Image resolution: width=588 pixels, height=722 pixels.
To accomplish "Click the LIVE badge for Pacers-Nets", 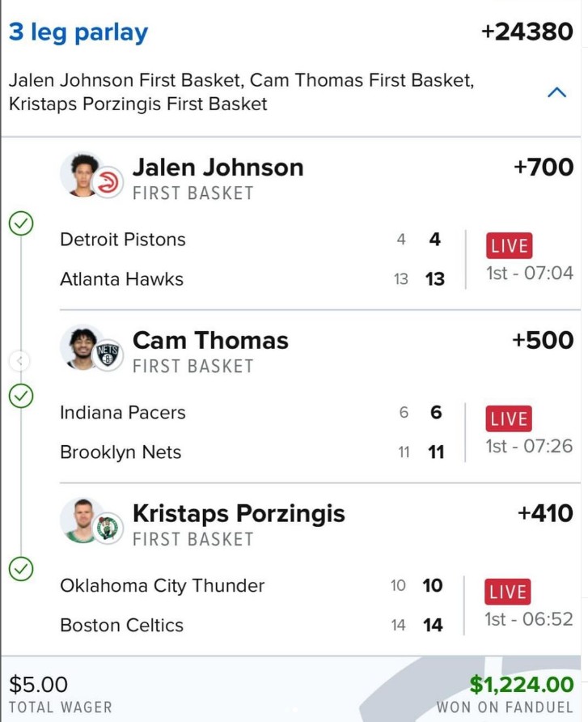I will pos(509,419).
